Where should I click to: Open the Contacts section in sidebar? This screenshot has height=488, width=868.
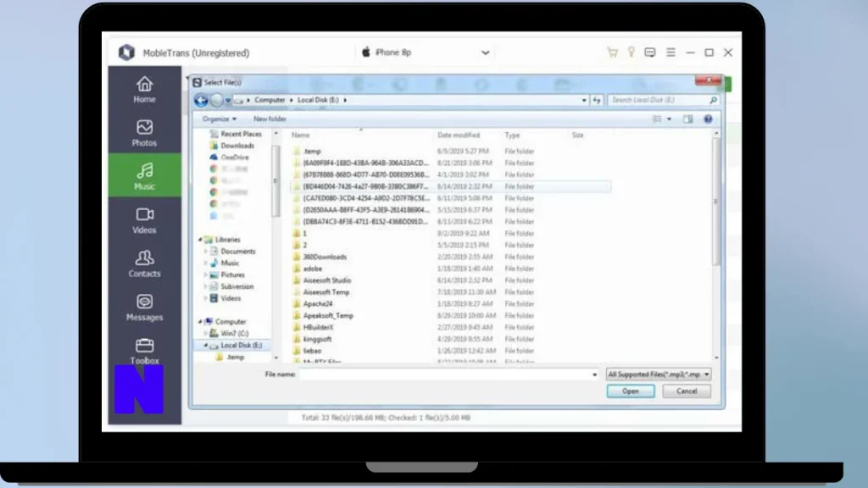pos(144,263)
